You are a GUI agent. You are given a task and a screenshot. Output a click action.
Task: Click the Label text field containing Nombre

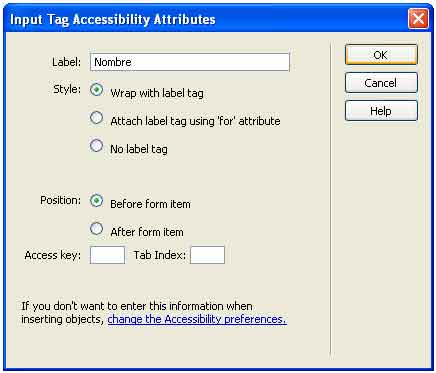(x=190, y=62)
